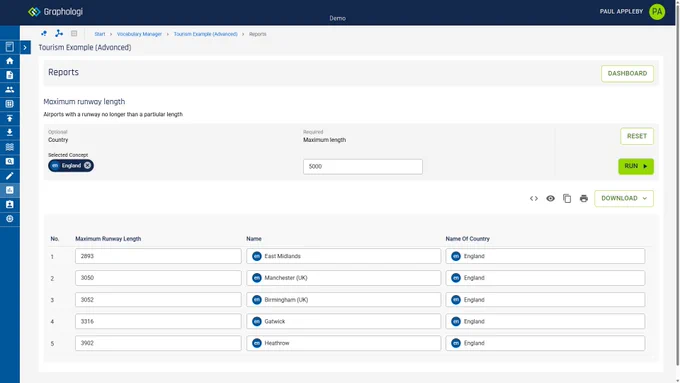The image size is (680, 383).
Task: Click the RESET button
Action: [637, 136]
